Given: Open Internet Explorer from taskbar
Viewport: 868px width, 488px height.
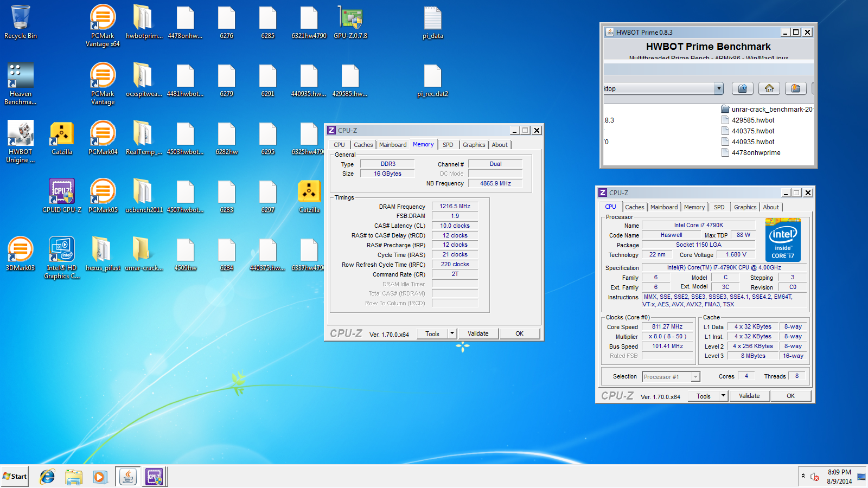Looking at the screenshot, I should 47,477.
